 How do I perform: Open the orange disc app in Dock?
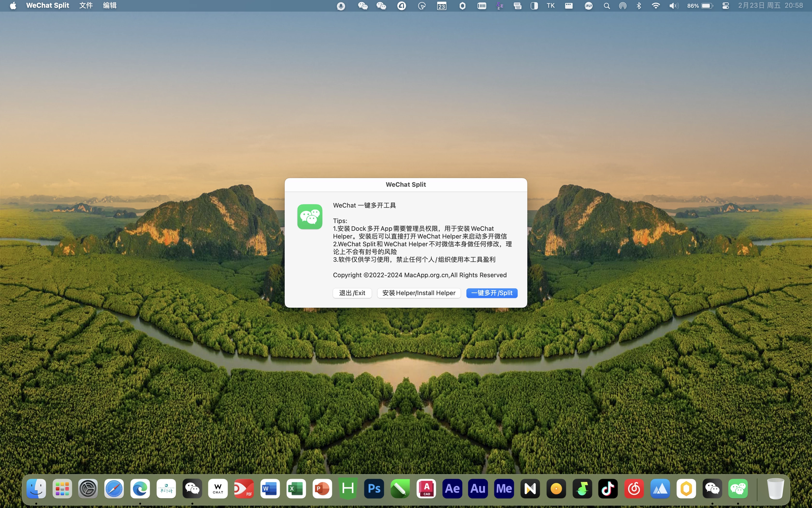coord(556,488)
